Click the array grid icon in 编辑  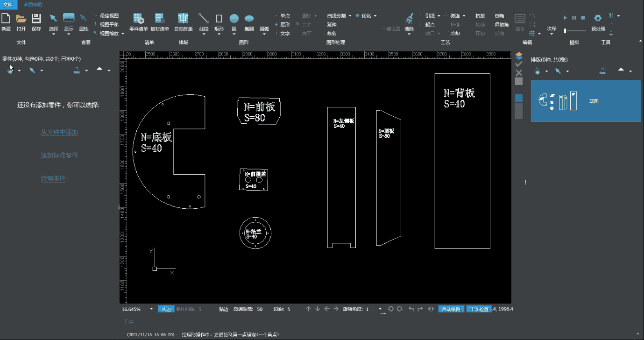[x=532, y=33]
